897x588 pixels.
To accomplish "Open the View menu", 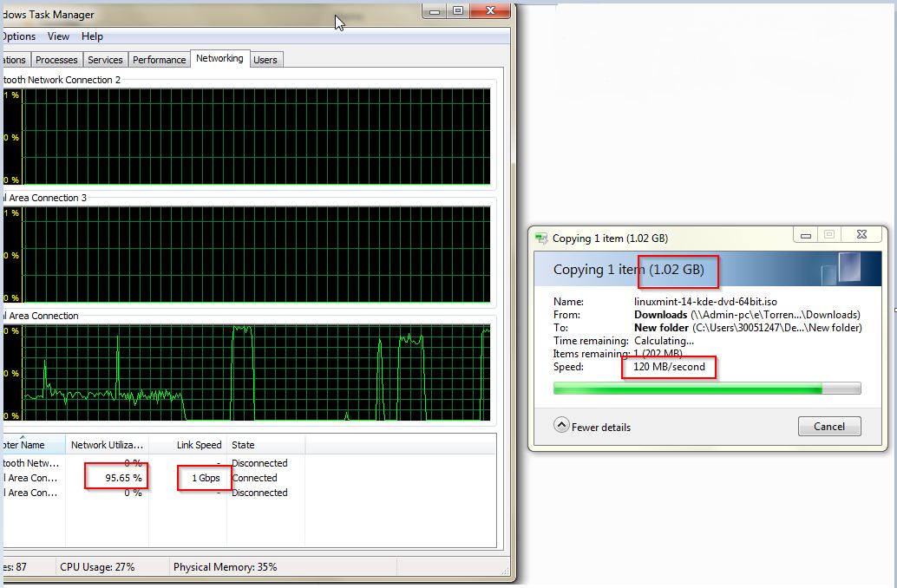I will point(59,36).
